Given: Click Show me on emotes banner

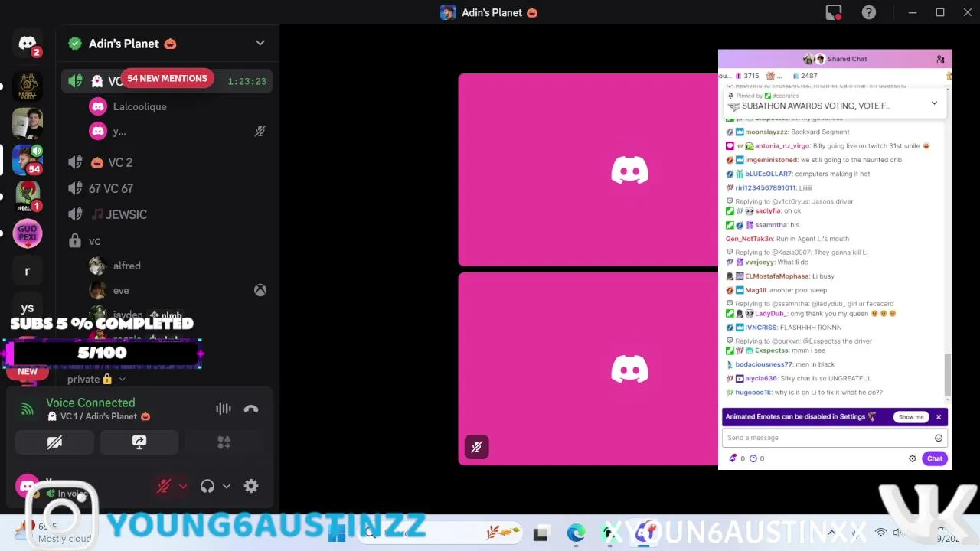Looking at the screenshot, I should click(x=911, y=417).
